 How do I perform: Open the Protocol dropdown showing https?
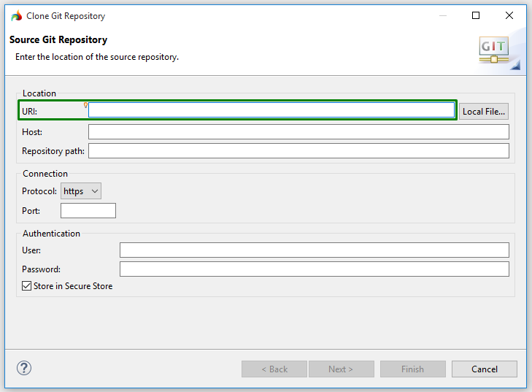pyautogui.click(x=80, y=191)
